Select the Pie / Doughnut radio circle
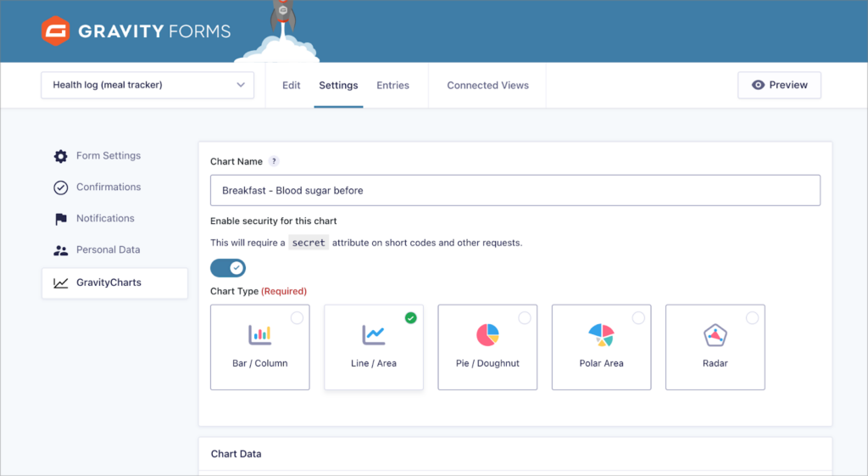 point(524,317)
